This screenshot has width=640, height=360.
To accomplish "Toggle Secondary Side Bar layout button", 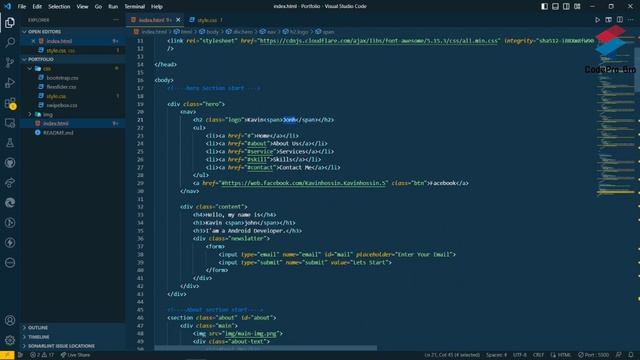I will click(567, 7).
